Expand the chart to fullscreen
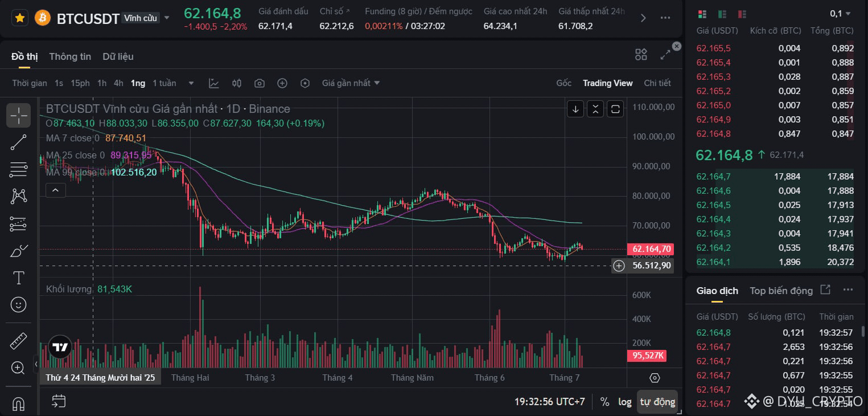Viewport: 868px width, 416px height. coord(665,55)
